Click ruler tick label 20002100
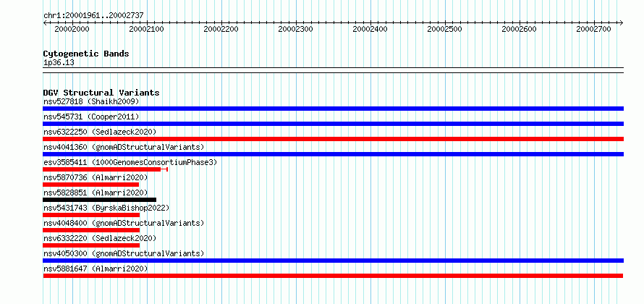Screen dimensions: 644x304 [147, 29]
